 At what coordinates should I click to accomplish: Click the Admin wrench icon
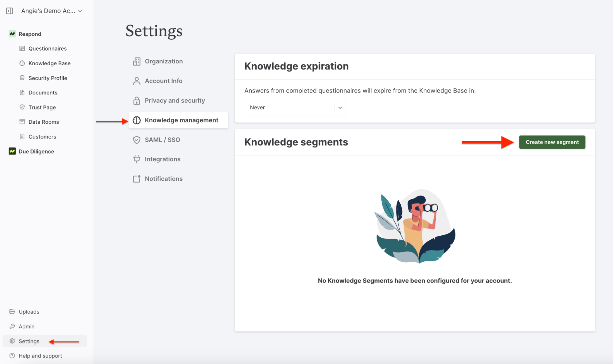[12, 326]
